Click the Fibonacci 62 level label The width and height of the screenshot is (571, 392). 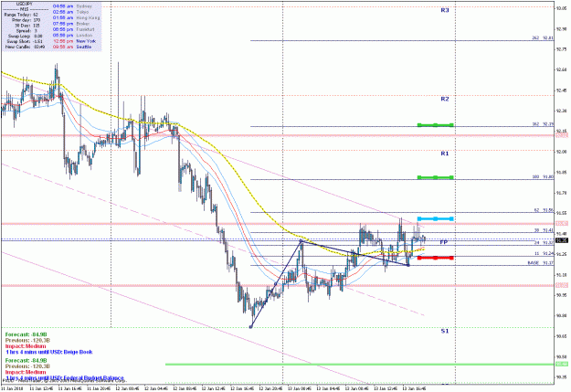click(x=544, y=210)
